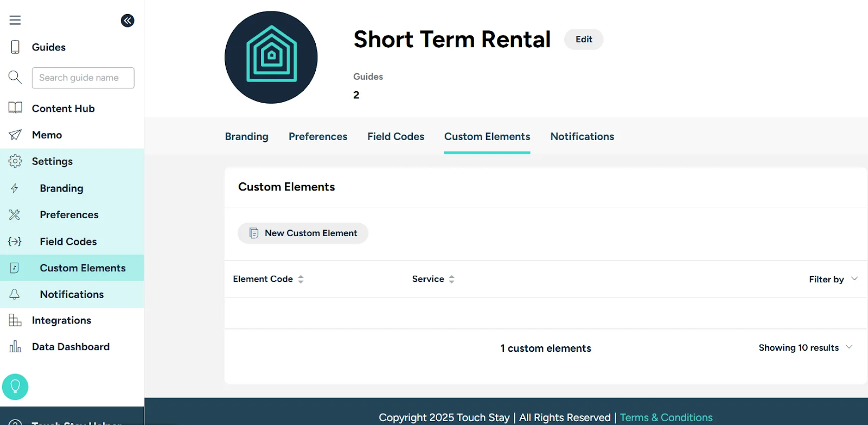This screenshot has width=868, height=425.
Task: Click the Service column header
Action: 428,279
